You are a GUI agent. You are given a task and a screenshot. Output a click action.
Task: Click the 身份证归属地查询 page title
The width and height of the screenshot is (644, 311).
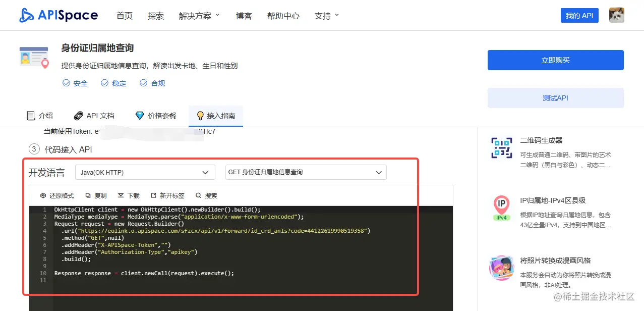97,48
